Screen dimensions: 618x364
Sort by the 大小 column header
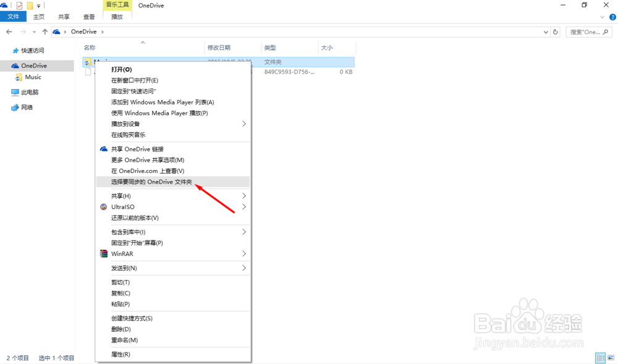[x=327, y=48]
